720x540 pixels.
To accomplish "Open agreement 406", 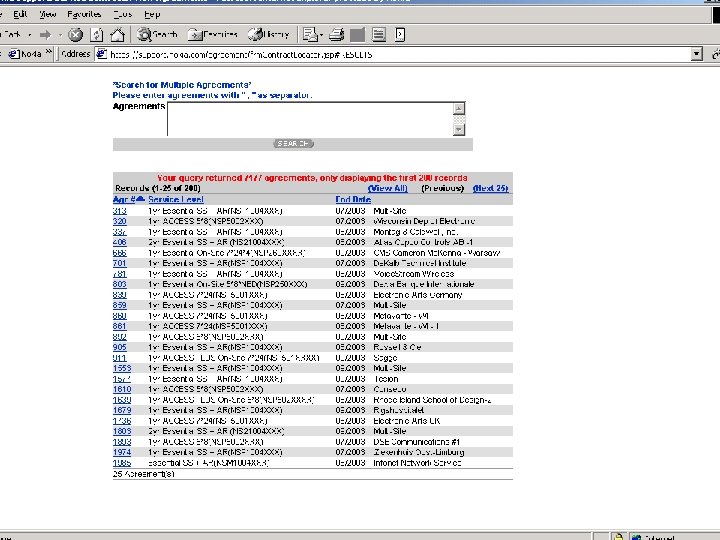I will coord(119,242).
